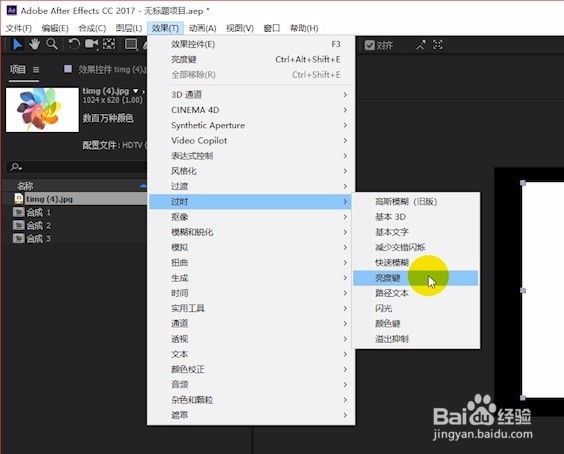Image resolution: width=564 pixels, height=454 pixels.
Task: Click the snap bounding box icon in toolbar
Action: [x=437, y=45]
